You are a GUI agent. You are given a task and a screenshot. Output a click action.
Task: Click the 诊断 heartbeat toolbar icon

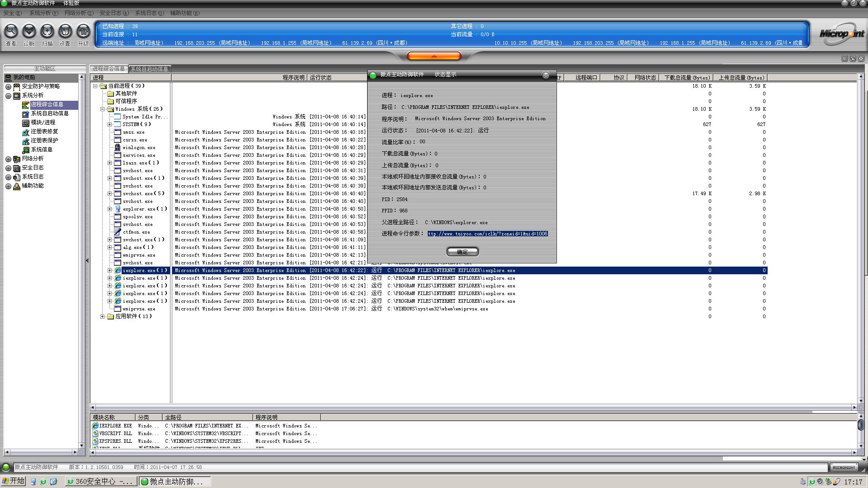click(29, 32)
